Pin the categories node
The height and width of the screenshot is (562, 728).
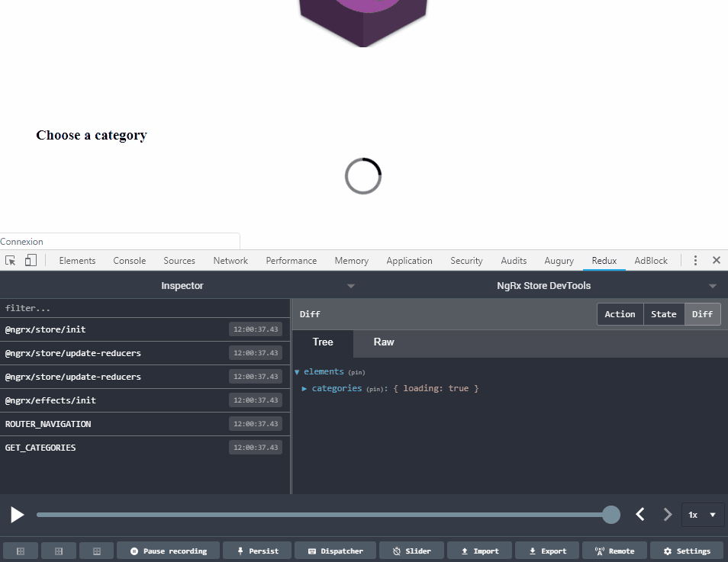pos(375,389)
